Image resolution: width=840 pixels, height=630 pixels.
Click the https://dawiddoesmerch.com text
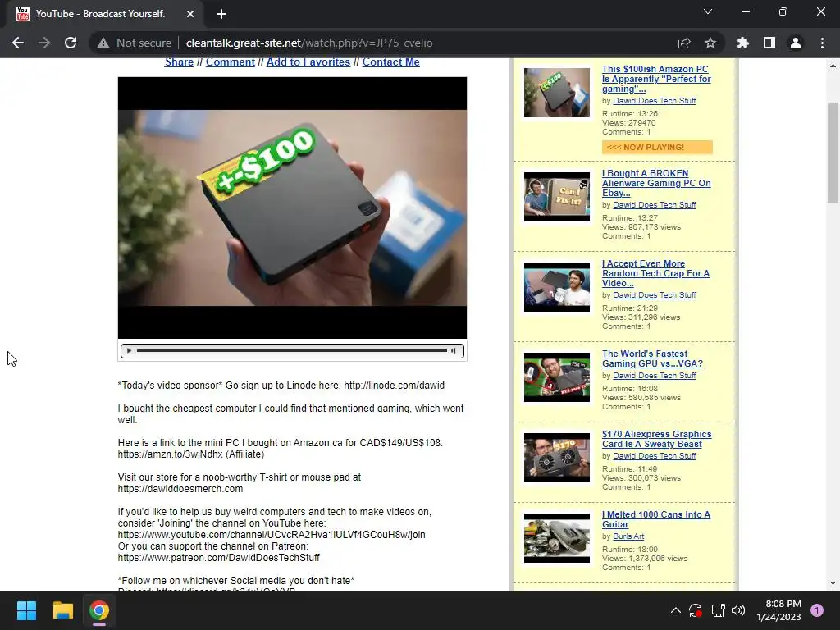[x=180, y=489]
